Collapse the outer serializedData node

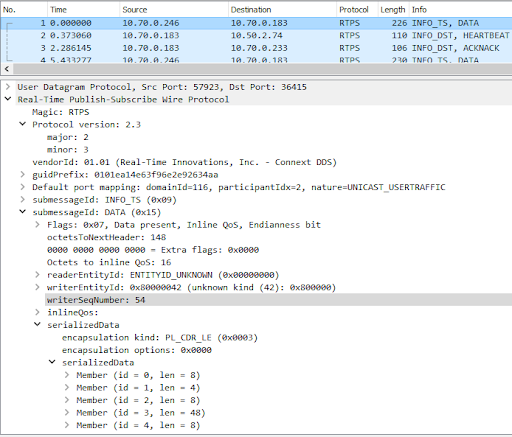tap(37, 325)
